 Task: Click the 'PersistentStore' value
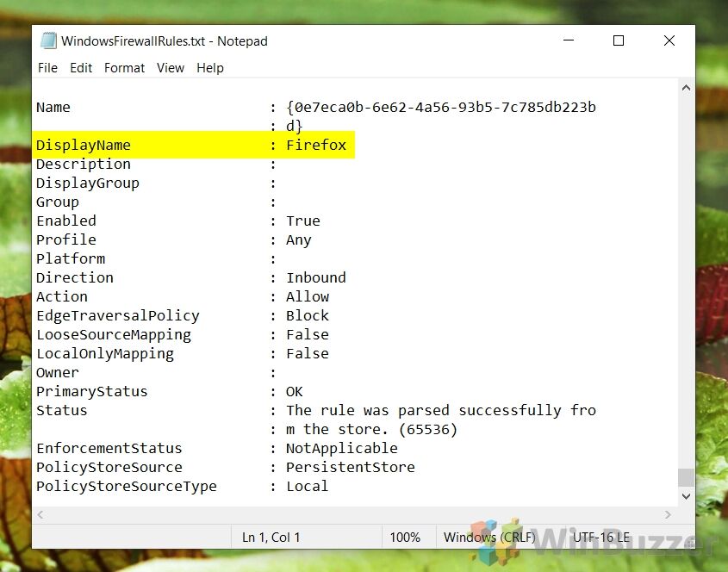click(x=351, y=467)
